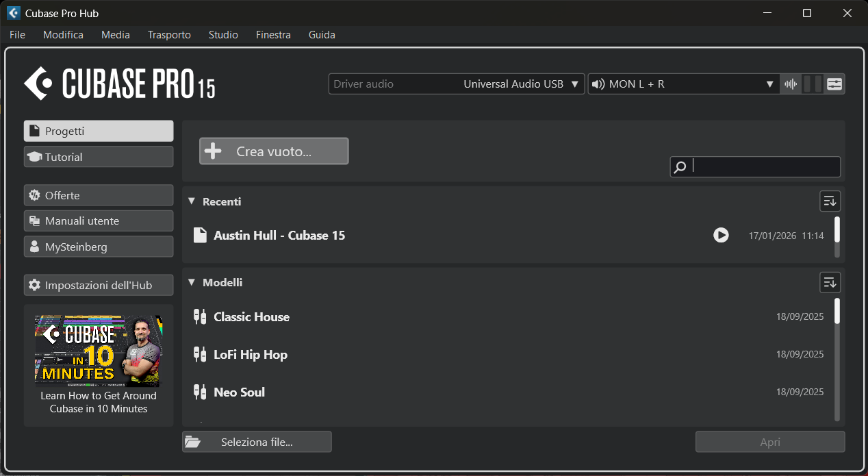This screenshot has height=476, width=868.
Task: Click the Crea vuoto button
Action: [x=274, y=151]
